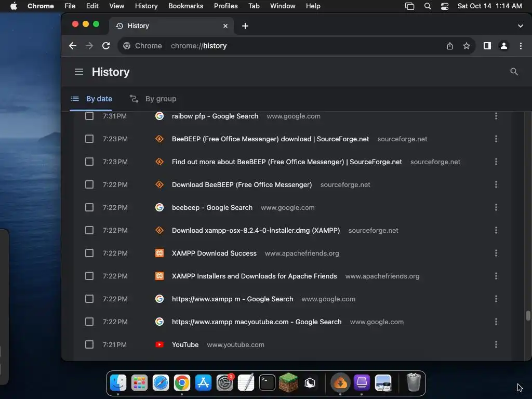Click the forward navigation arrow
Screen dimensions: 532x399
coord(89,46)
